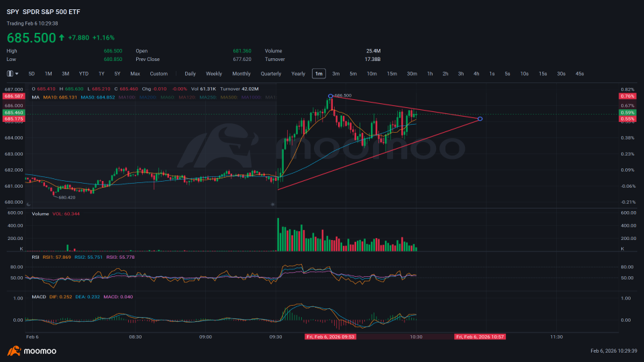Click the 680.420 low price label
Viewport: 644px width, 362px height.
pos(67,198)
